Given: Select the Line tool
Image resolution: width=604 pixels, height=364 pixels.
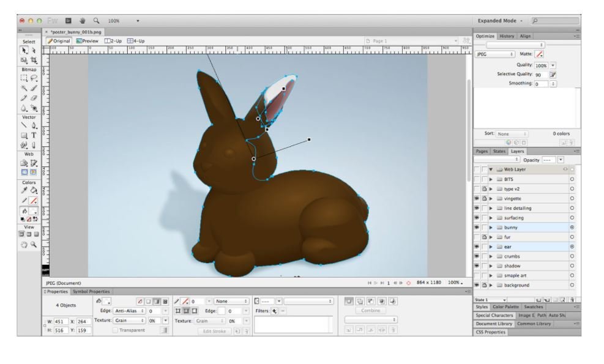Looking at the screenshot, I should pos(24,125).
